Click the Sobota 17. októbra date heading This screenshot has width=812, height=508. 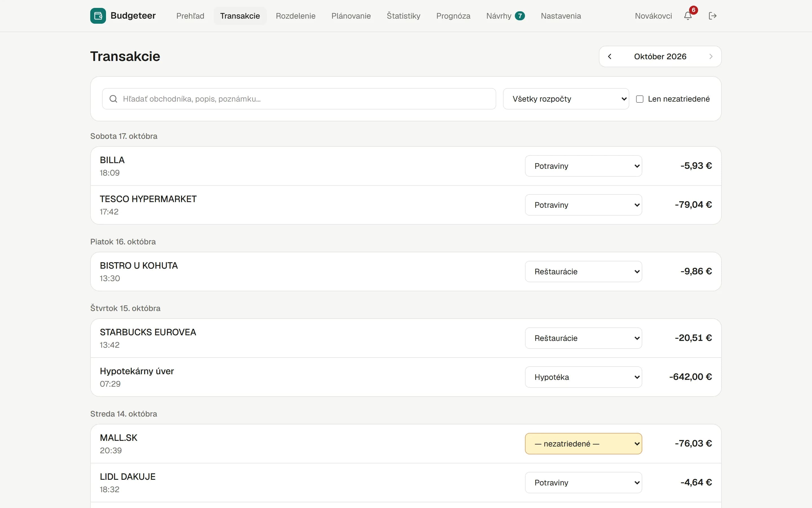click(x=124, y=136)
